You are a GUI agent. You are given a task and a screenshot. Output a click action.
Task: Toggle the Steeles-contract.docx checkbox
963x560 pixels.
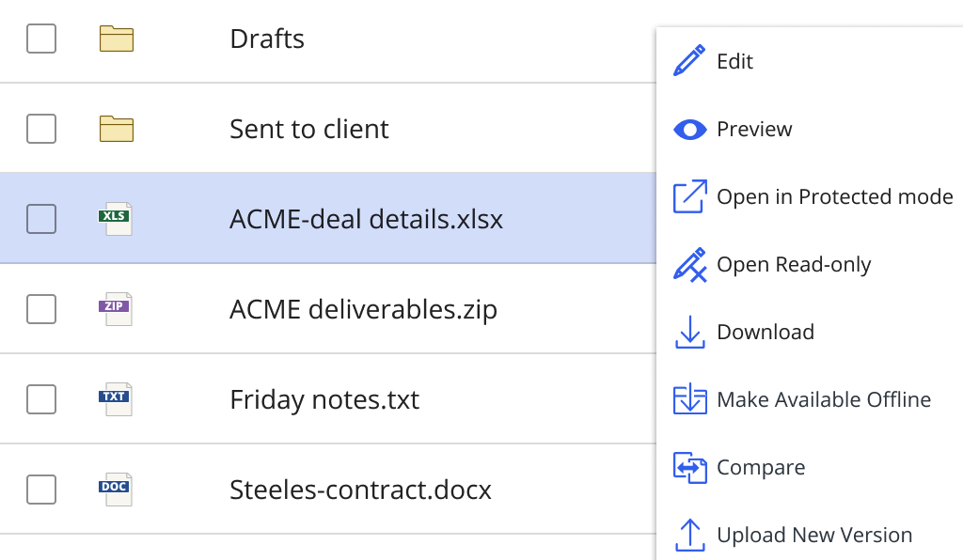pyautogui.click(x=41, y=490)
